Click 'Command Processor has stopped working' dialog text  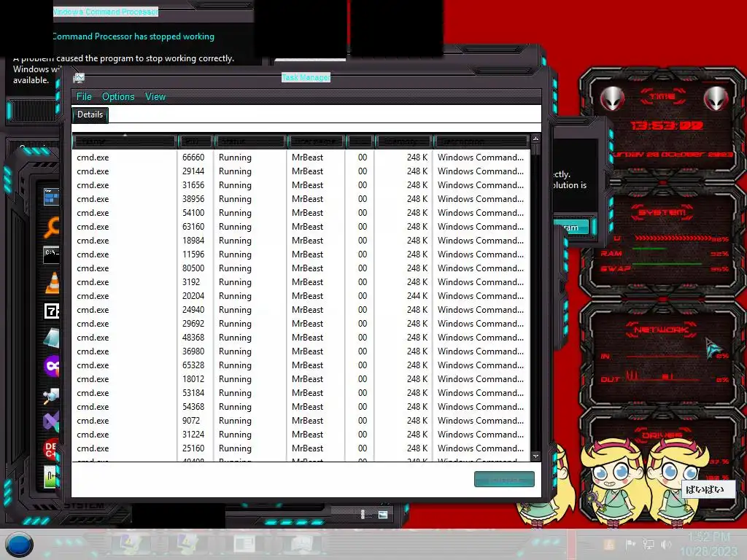point(133,36)
